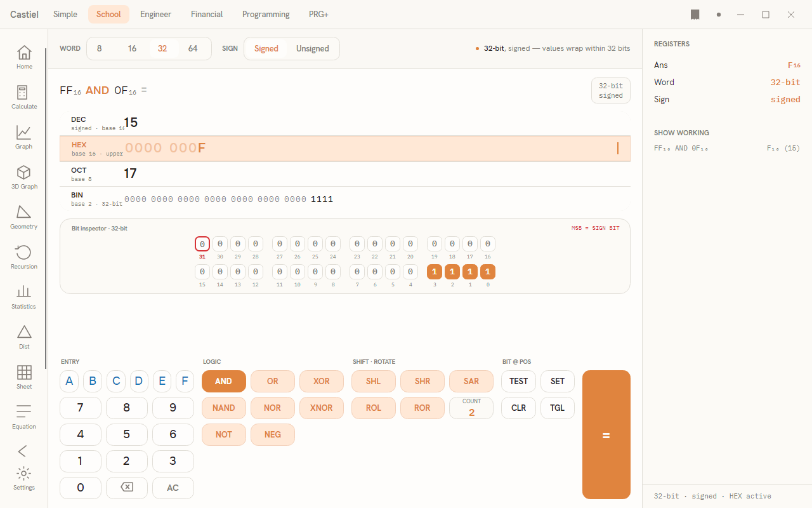Click the AND logic button
Screen dimensions: 812x508
tap(223, 381)
